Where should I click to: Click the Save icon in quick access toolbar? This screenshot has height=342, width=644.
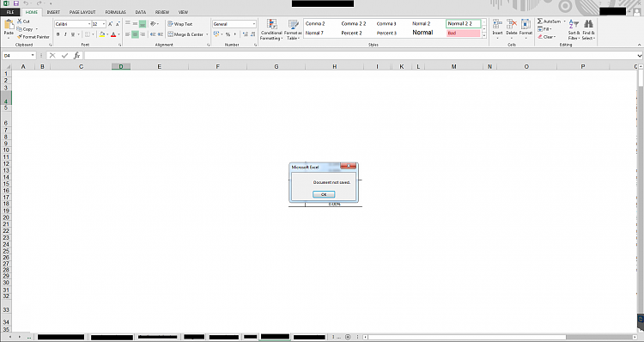click(x=16, y=3)
